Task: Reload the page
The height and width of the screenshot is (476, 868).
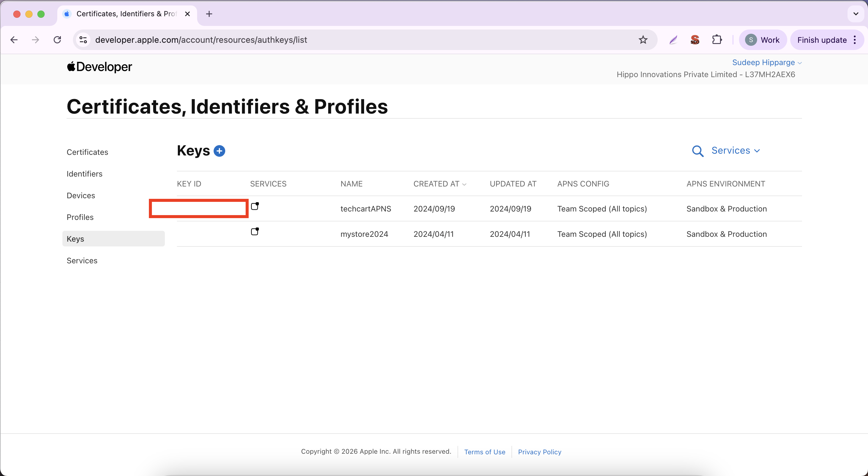Action: click(x=57, y=40)
